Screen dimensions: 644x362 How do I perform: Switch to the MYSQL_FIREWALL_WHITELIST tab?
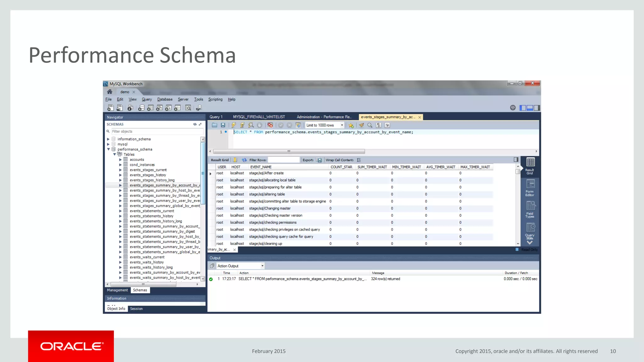click(x=259, y=117)
